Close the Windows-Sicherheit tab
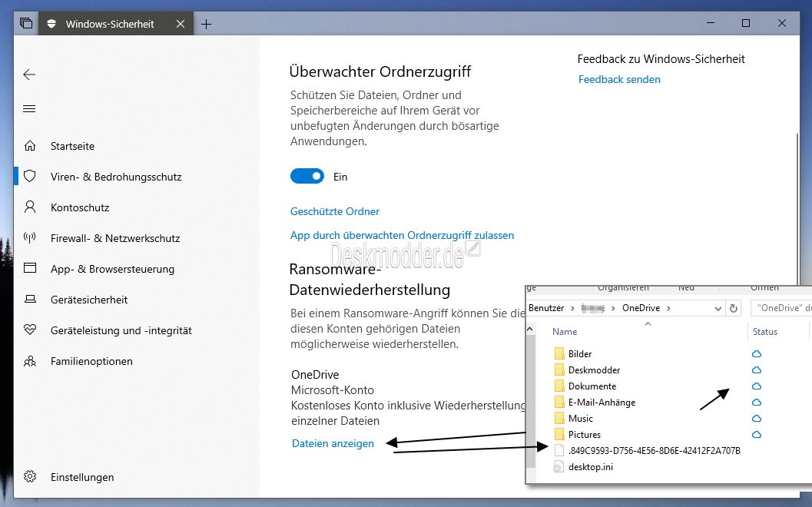 pos(181,24)
